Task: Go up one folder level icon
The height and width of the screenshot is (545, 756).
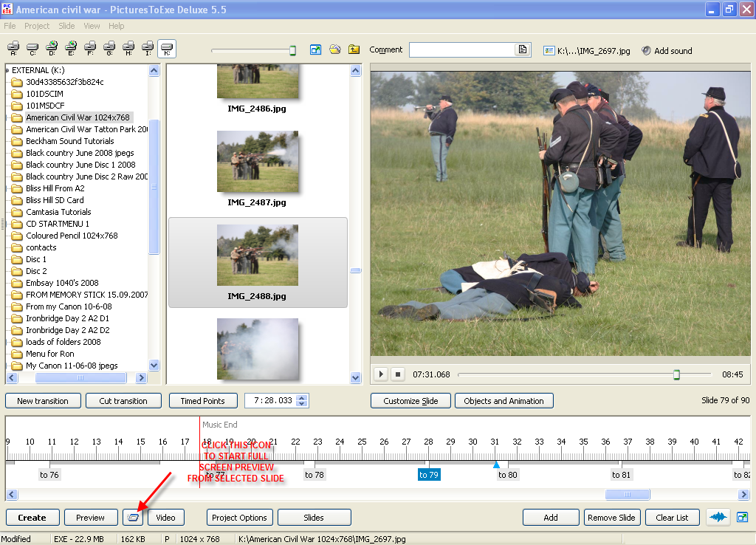Action: tap(354, 49)
